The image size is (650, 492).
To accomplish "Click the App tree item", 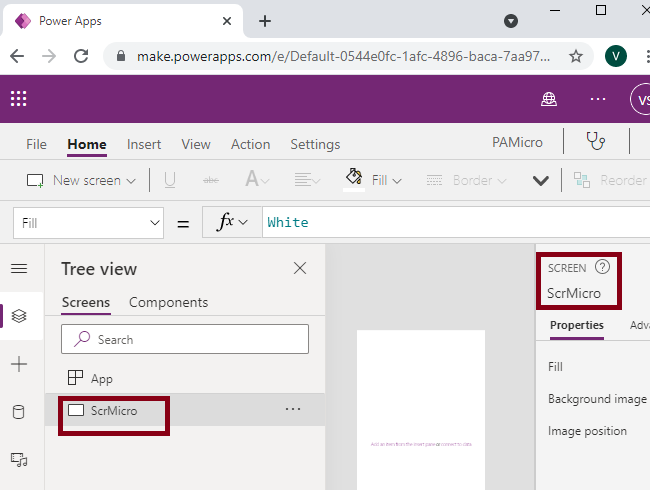I will pos(185,378).
